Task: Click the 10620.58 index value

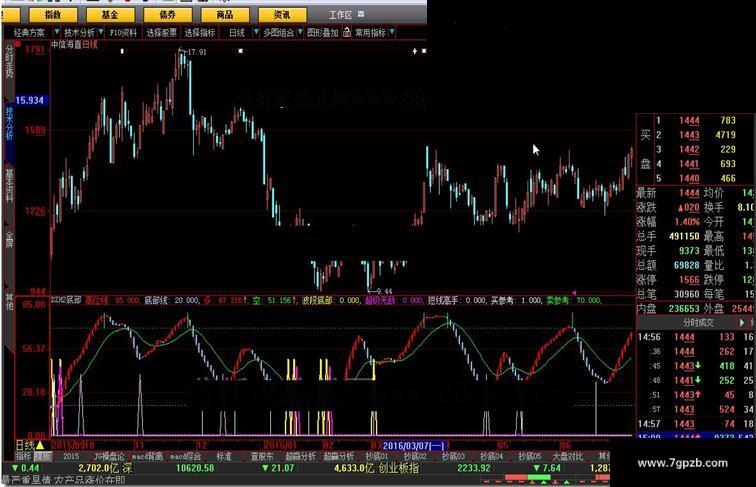Action: [x=195, y=468]
